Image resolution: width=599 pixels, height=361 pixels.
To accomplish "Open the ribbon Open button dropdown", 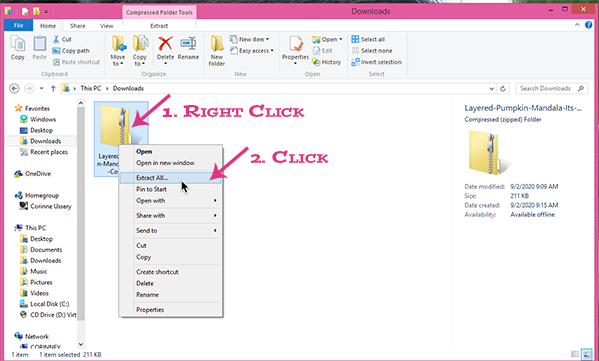I will (327, 39).
